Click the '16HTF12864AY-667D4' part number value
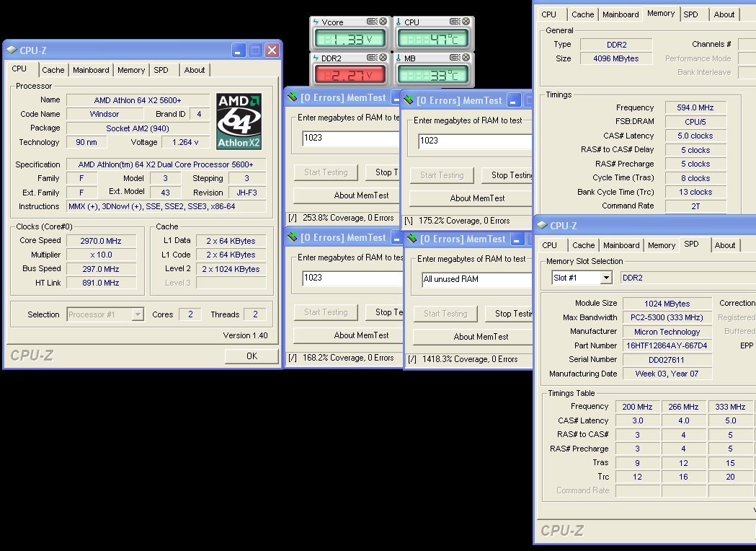This screenshot has width=756, height=551. [x=667, y=345]
